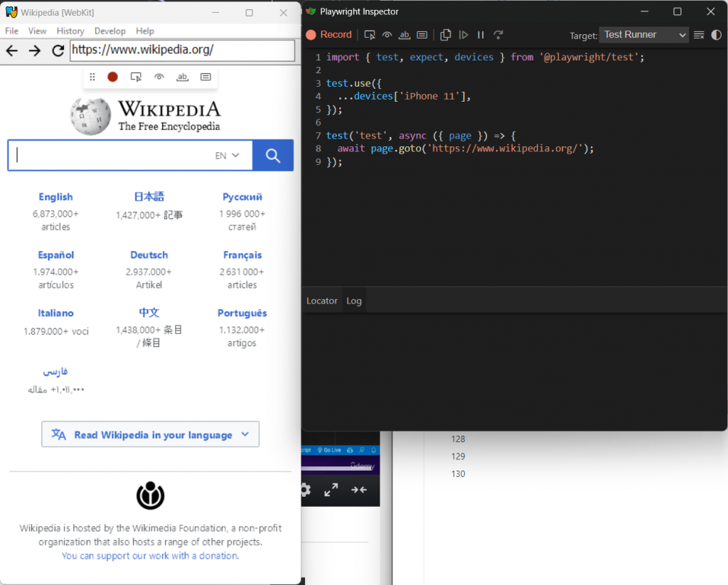This screenshot has width=728, height=585.
Task: Open the Develop menu
Action: [110, 31]
